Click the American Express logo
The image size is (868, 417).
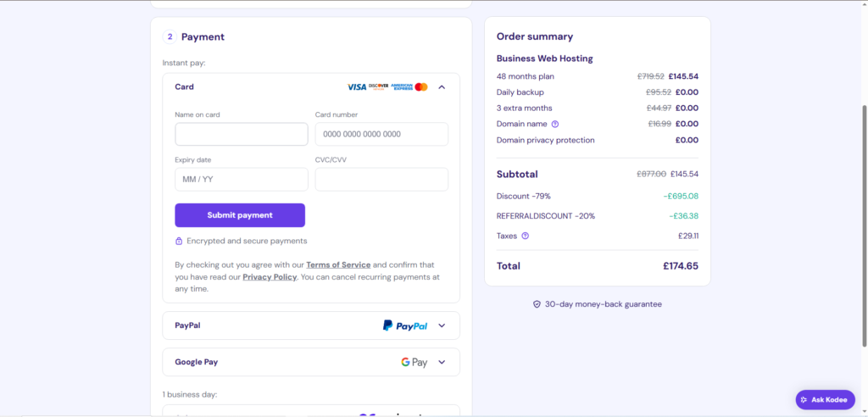coord(402,87)
